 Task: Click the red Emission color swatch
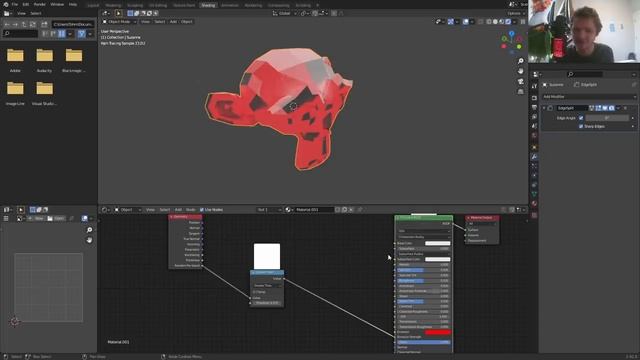coord(438,332)
